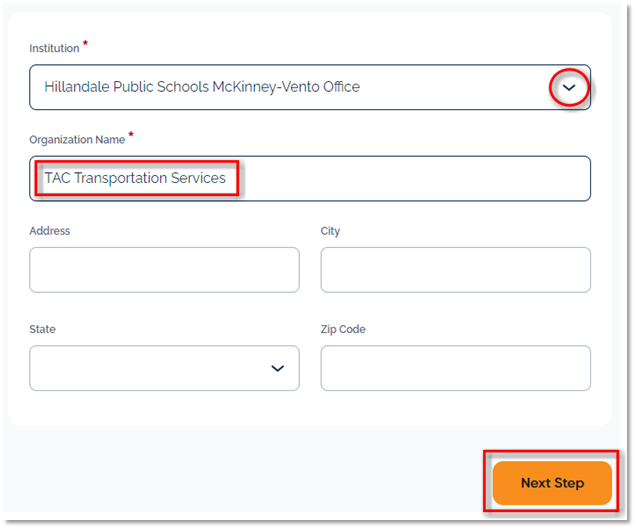This screenshot has width=636, height=529.
Task: Click the Next Step button
Action: [x=552, y=483]
